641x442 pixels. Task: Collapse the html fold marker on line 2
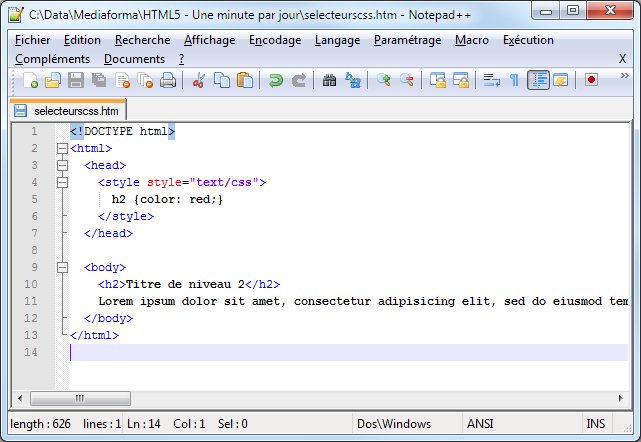click(x=62, y=148)
